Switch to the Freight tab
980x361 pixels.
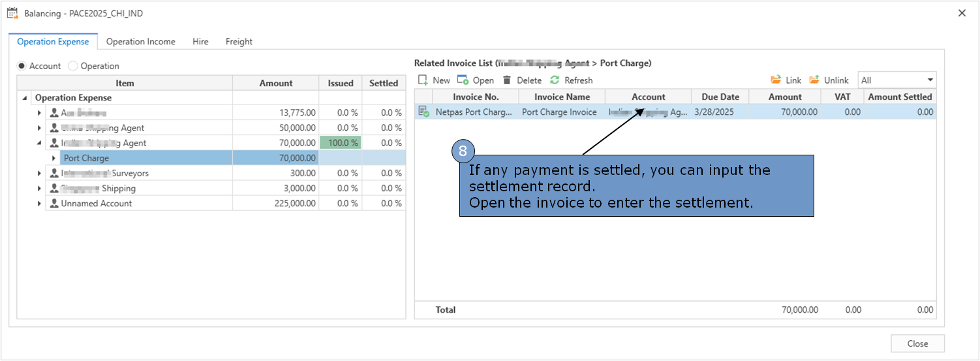[x=239, y=42]
